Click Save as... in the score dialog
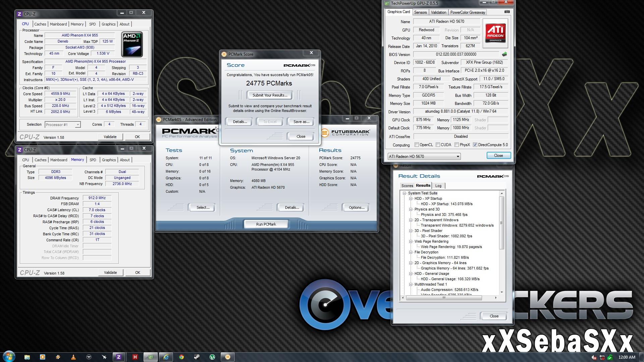The width and height of the screenshot is (644, 362). tap(301, 122)
